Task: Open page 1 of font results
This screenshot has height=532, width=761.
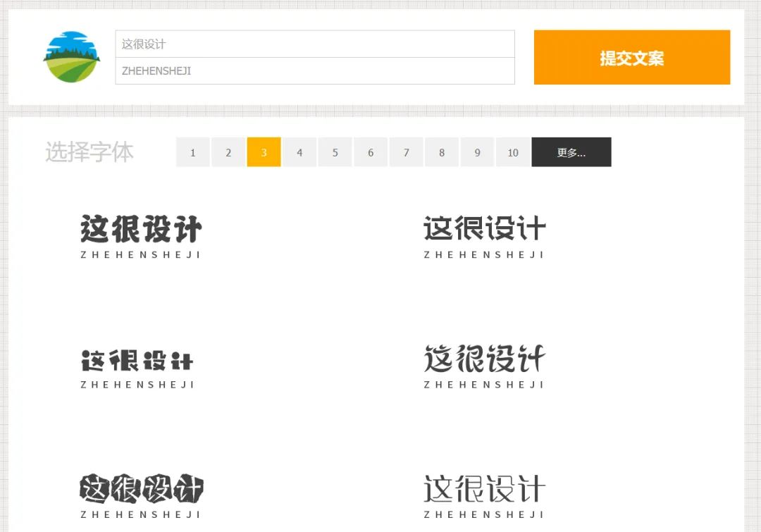Action: tap(192, 152)
